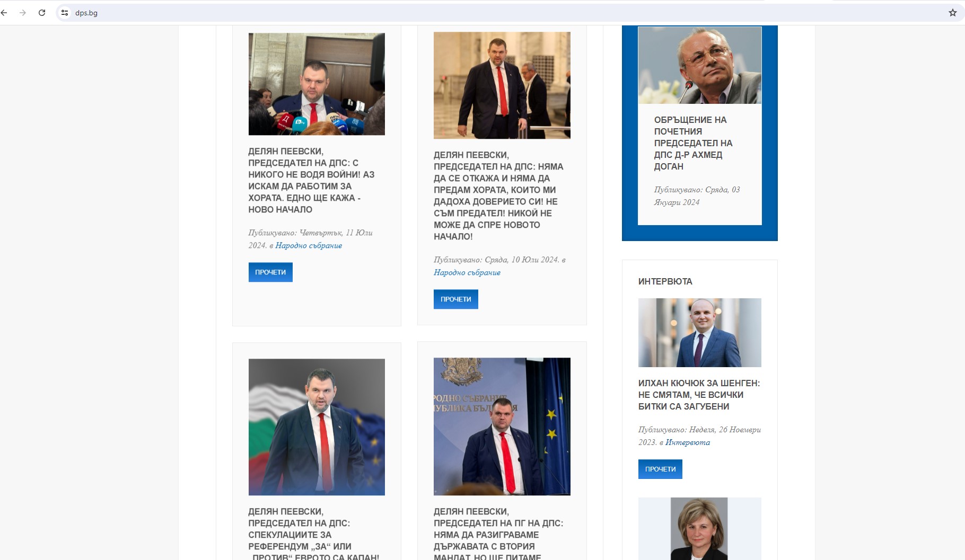Open the Интервюта category link

(688, 442)
